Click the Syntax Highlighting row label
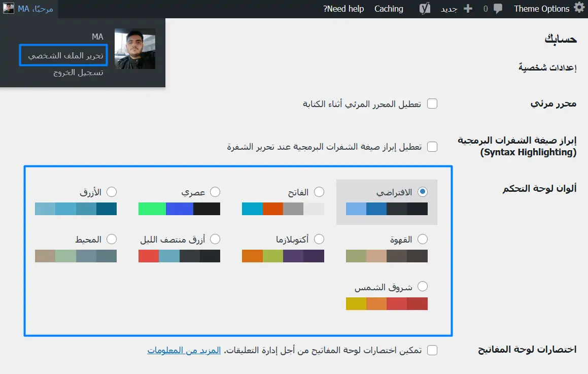The image size is (588, 374). pos(517,146)
